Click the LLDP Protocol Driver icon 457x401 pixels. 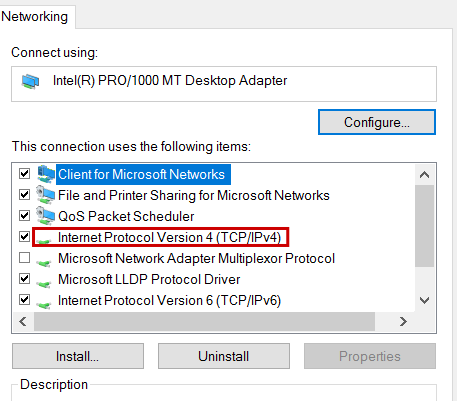click(44, 284)
